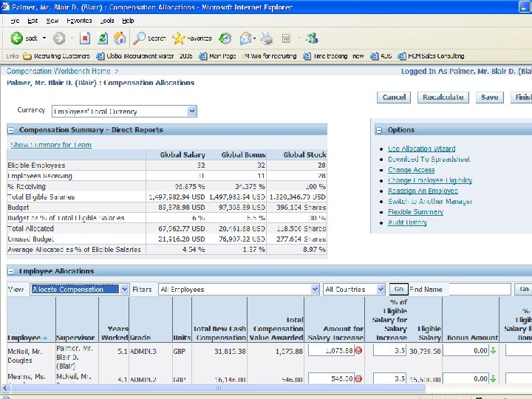Open the browser Home icon
The image size is (532, 399).
(120, 38)
